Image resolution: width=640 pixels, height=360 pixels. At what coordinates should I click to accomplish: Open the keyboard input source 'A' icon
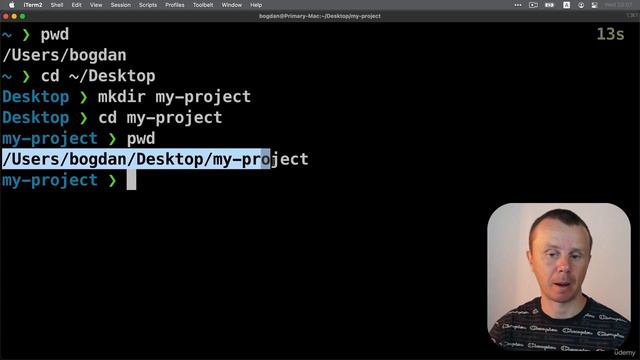(566, 5)
